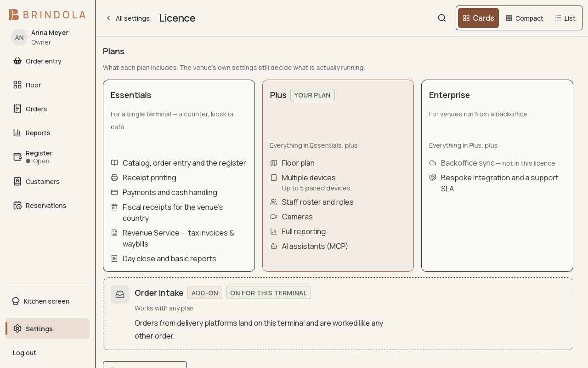This screenshot has width=588, height=368.
Task: Open the Kitchen screen
Action: click(x=47, y=301)
